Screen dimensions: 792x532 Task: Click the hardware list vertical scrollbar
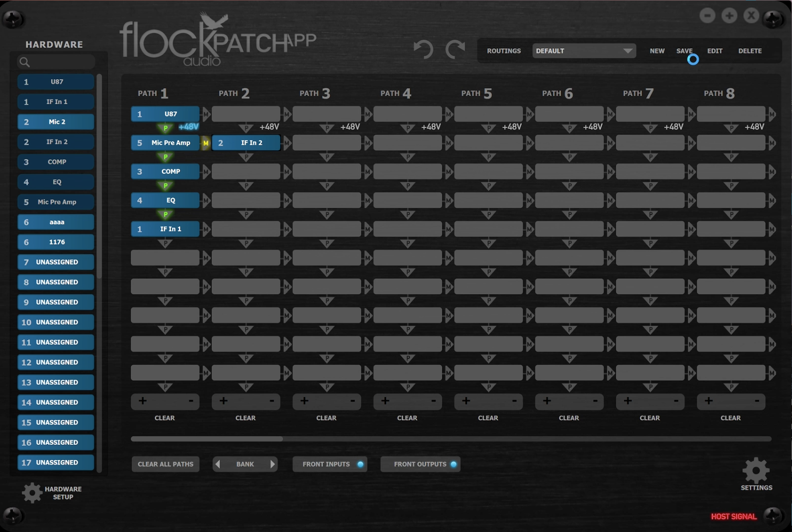[x=99, y=176]
